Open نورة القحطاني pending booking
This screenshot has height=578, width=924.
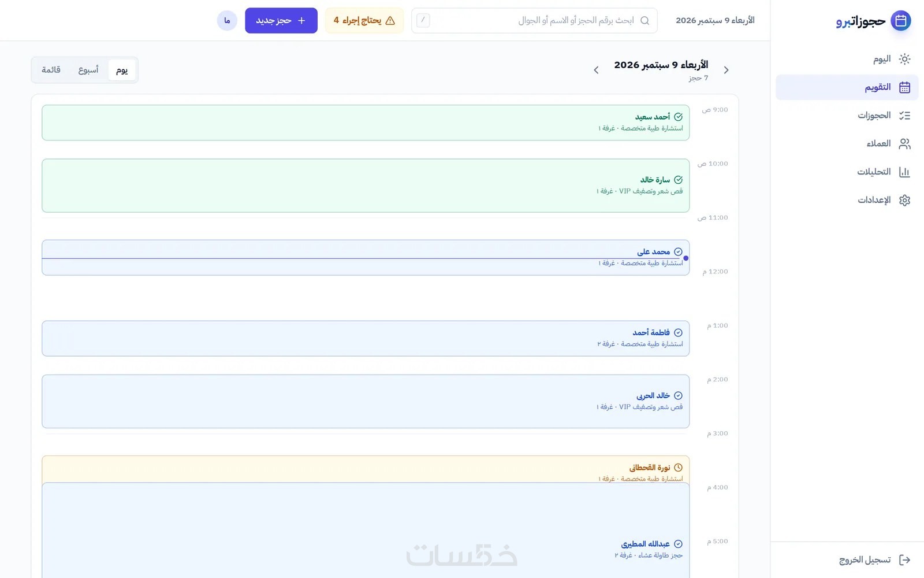(x=366, y=469)
